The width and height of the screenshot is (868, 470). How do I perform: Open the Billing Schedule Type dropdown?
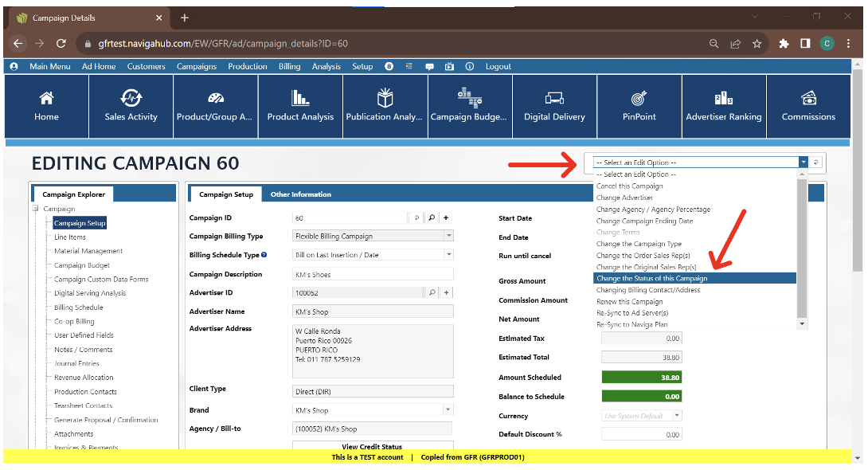pos(448,255)
